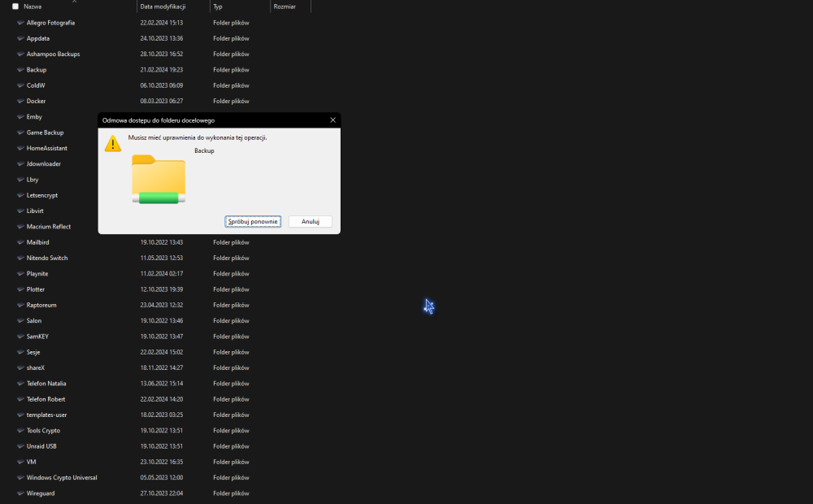Click the Telefon Natalia folder icon
Image resolution: width=813 pixels, height=504 pixels.
tap(21, 383)
